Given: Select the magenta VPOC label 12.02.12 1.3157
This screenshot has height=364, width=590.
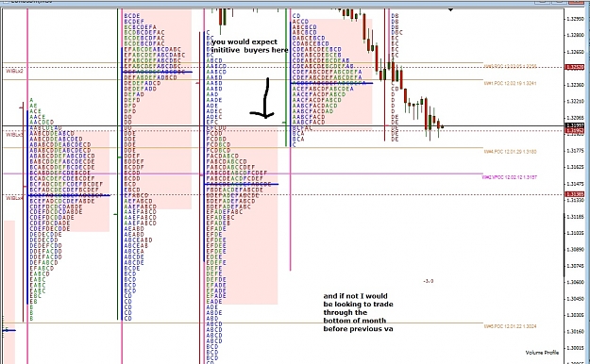Looking at the screenshot, I should pos(510,177).
